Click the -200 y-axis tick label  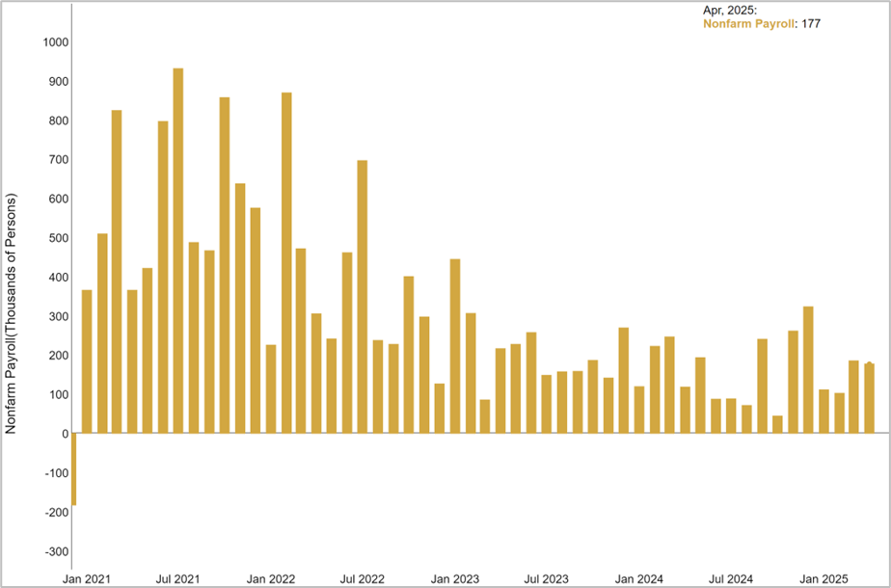click(57, 513)
